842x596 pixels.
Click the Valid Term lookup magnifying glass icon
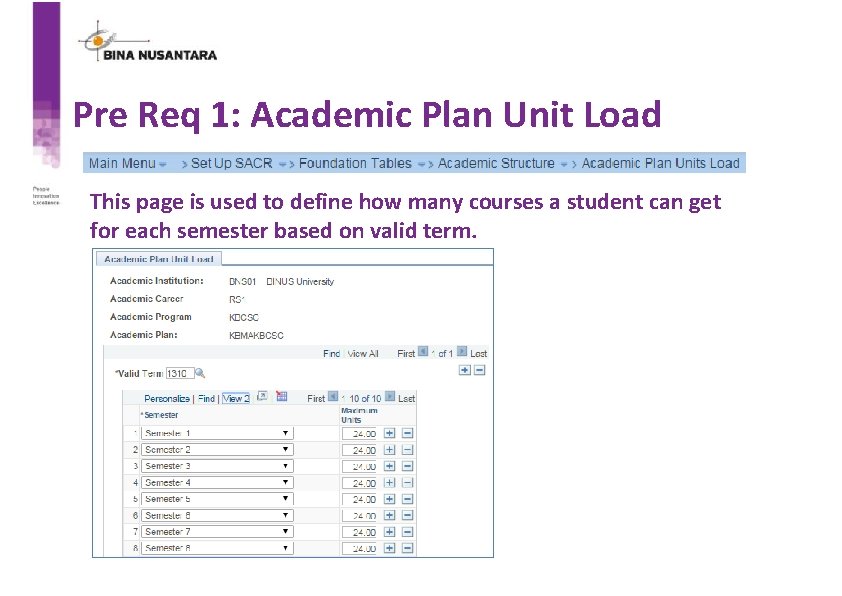[197, 372]
